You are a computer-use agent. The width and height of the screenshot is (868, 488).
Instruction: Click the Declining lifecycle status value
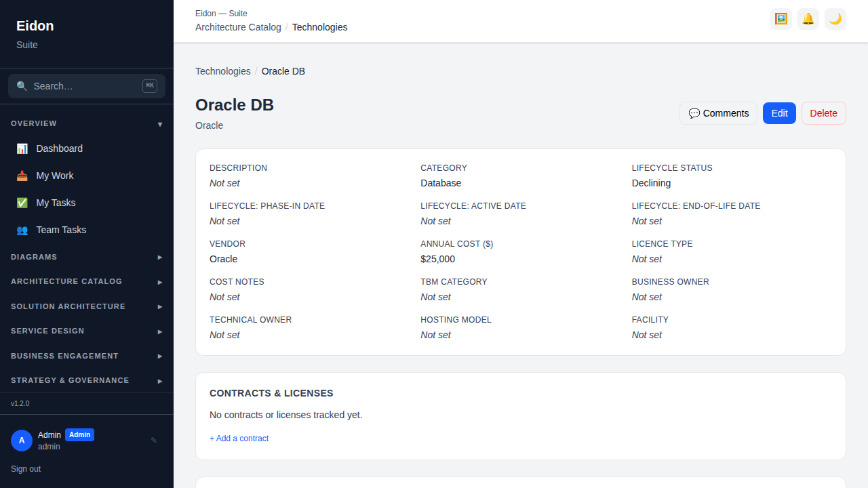[x=651, y=183]
